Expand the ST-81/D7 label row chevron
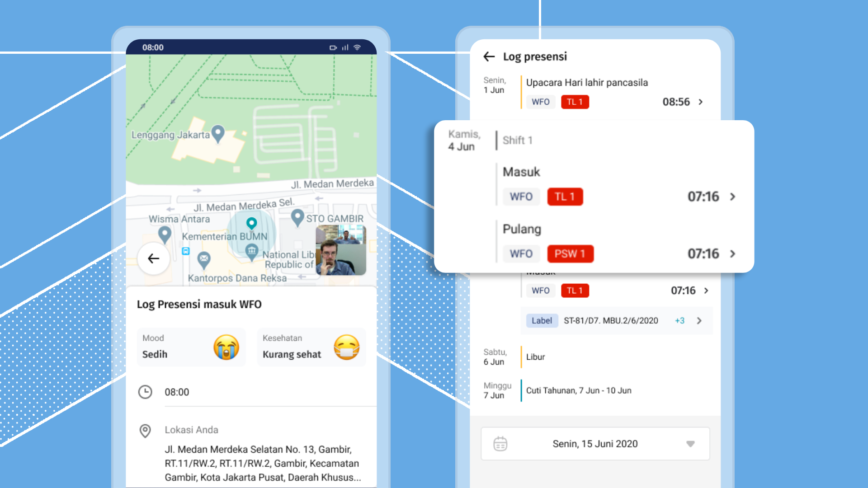 point(699,321)
